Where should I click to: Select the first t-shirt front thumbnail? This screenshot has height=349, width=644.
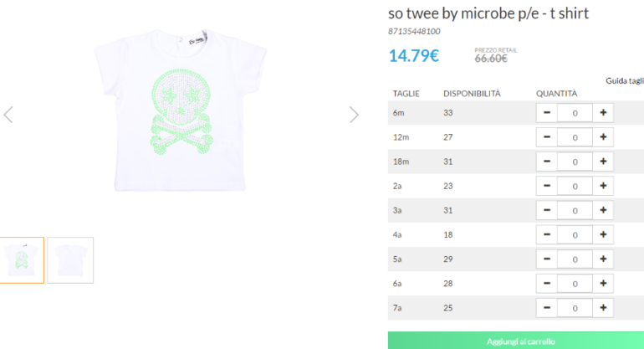click(x=22, y=259)
